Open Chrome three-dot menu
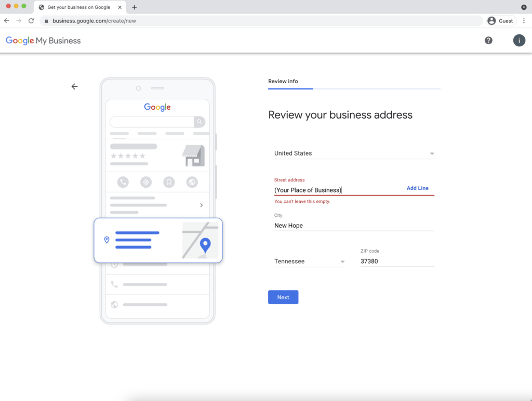Image resolution: width=532 pixels, height=401 pixels. 524,21
